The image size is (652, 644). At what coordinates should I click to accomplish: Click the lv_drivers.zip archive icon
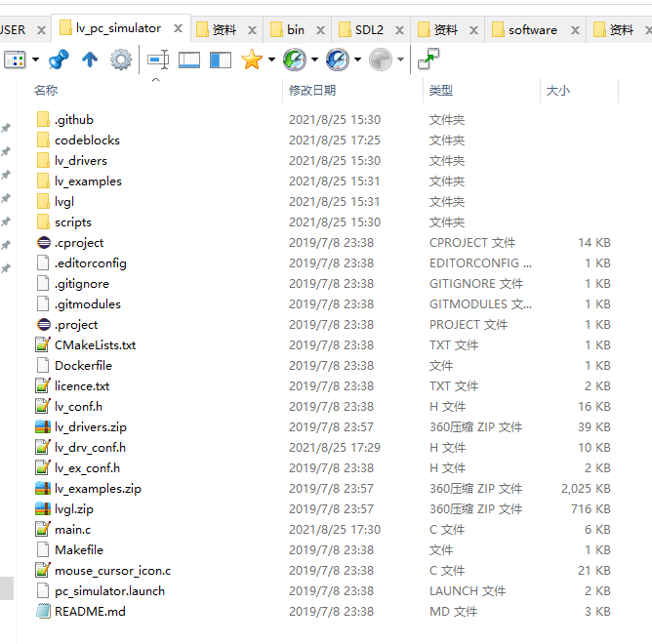(x=43, y=427)
